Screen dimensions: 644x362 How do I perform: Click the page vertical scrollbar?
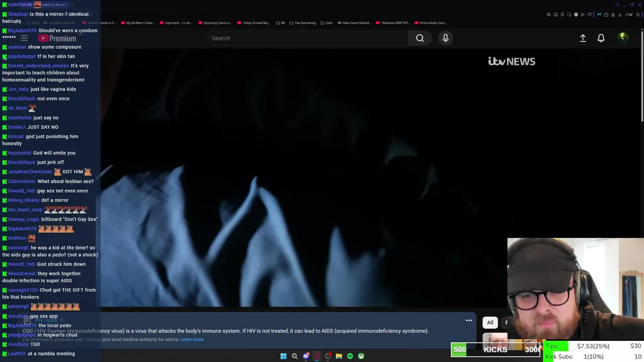click(x=641, y=75)
